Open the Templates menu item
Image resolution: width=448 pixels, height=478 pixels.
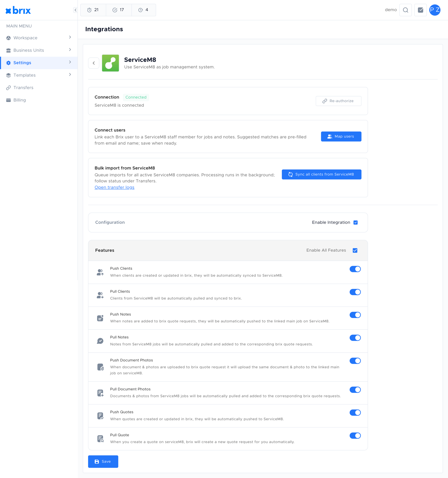tap(39, 75)
